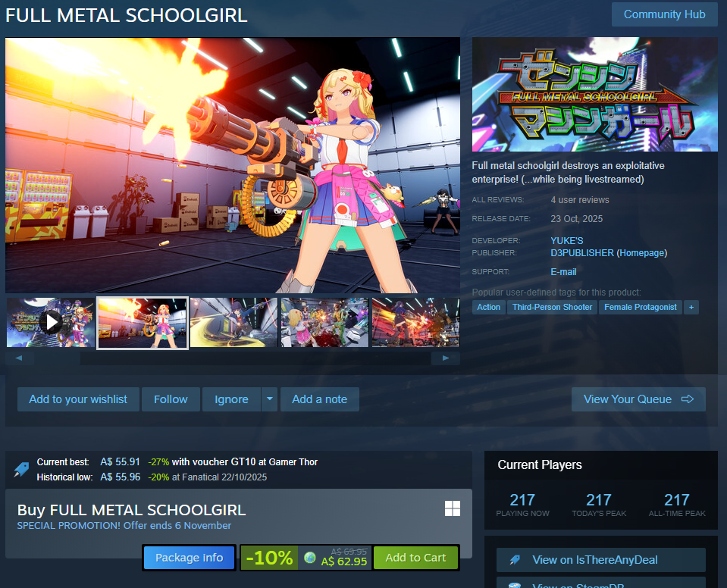Image resolution: width=727 pixels, height=588 pixels.
Task: Open View on IsThereAnyDeal
Action: point(601,560)
